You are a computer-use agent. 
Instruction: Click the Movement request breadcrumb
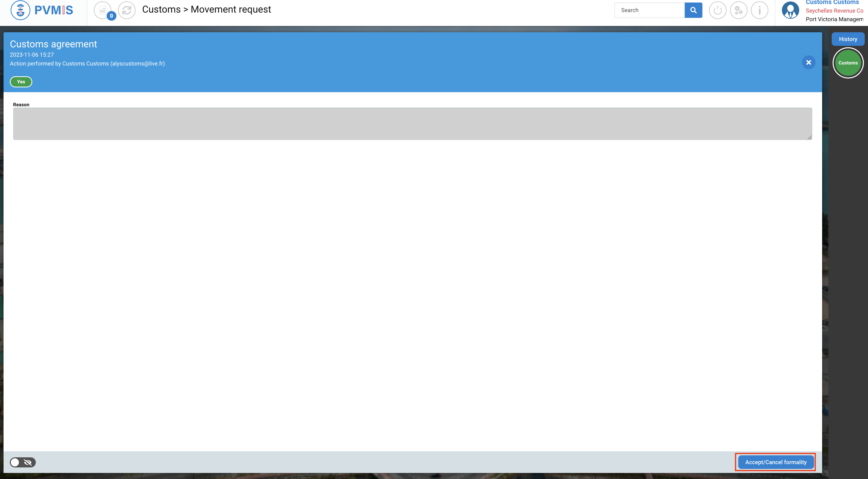point(230,9)
